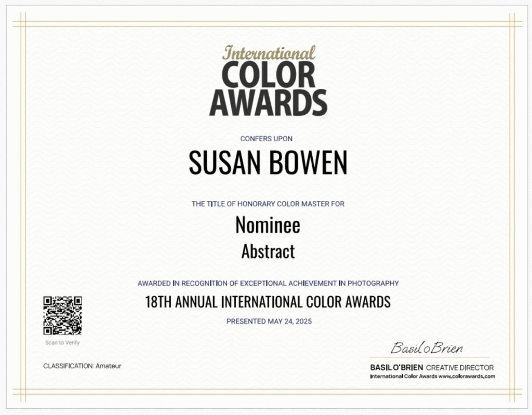Click the QR code to verify
This screenshot has height=415, width=532.
pyautogui.click(x=62, y=316)
